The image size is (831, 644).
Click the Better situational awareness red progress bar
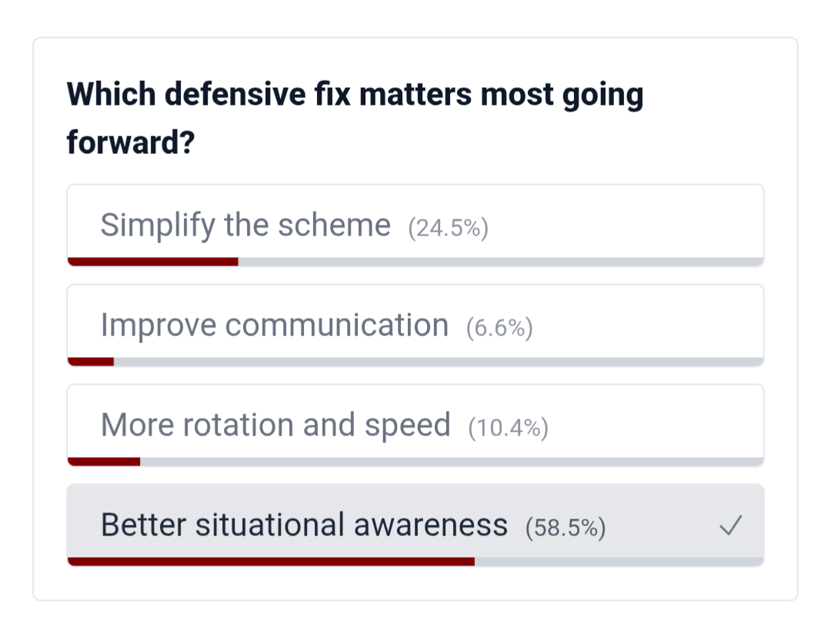tap(271, 562)
